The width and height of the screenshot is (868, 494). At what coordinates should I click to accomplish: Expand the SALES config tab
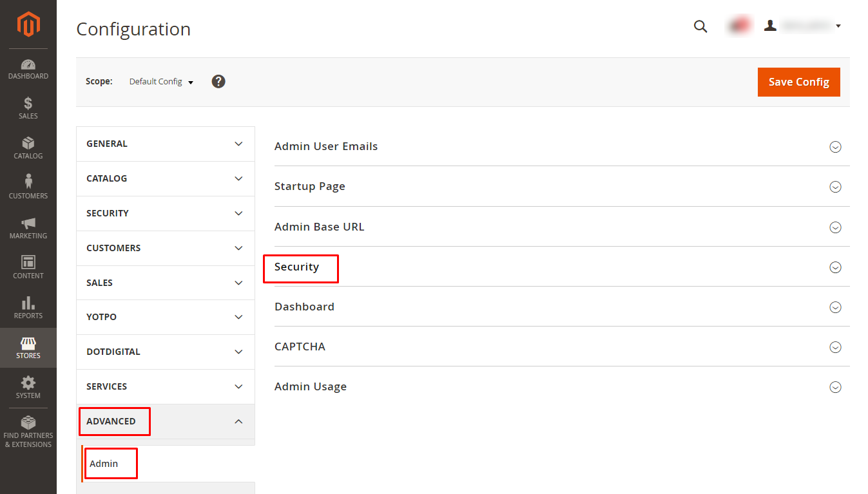pyautogui.click(x=166, y=283)
